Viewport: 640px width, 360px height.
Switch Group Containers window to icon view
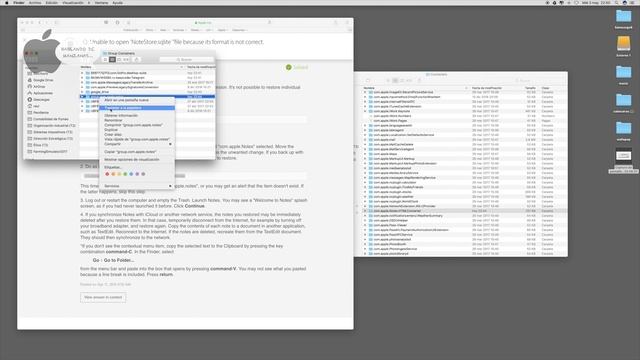(x=105, y=60)
